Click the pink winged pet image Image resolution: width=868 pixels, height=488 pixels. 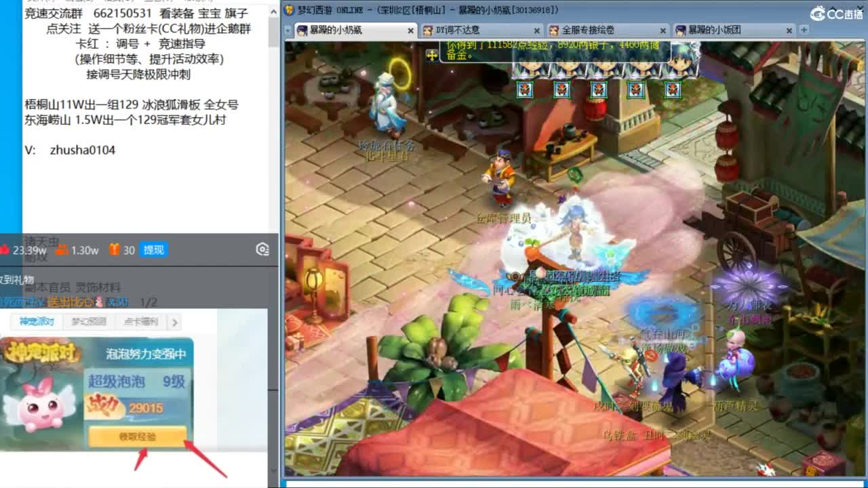(x=39, y=407)
